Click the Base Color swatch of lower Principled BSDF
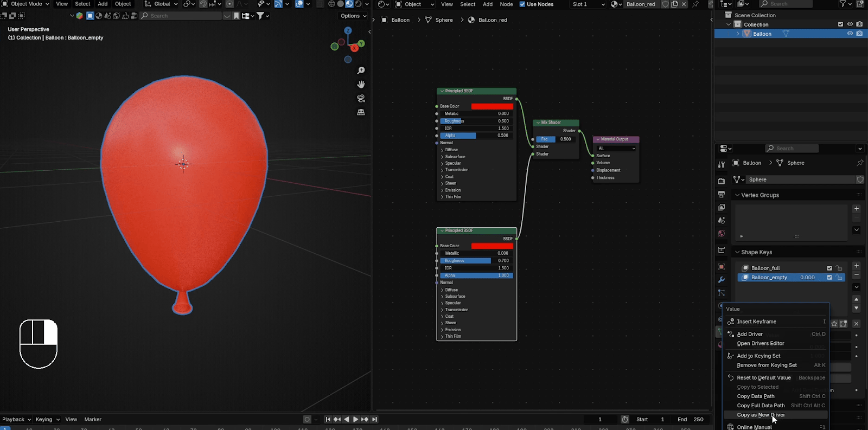Screen dimensions: 868x430 click(x=492, y=246)
